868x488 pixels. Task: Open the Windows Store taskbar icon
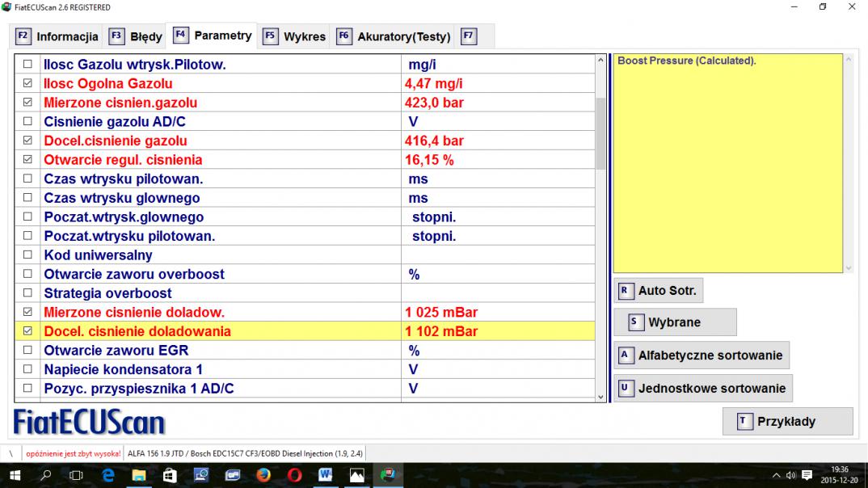[x=170, y=475]
